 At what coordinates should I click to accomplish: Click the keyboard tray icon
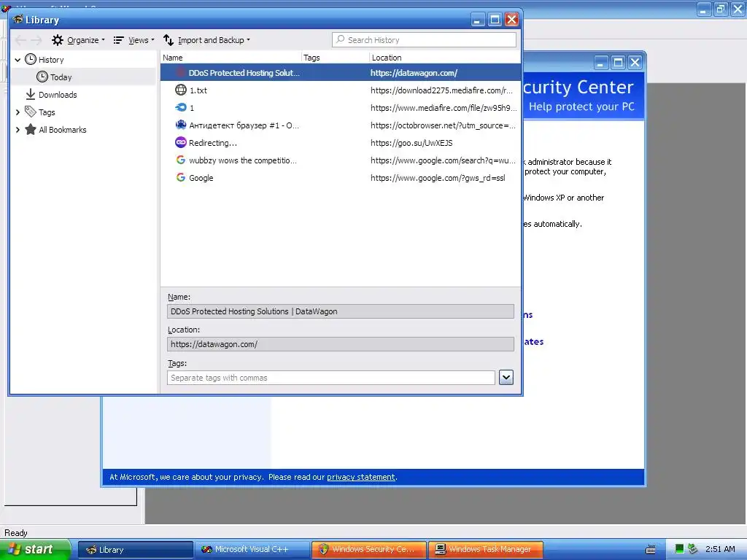coord(650,550)
